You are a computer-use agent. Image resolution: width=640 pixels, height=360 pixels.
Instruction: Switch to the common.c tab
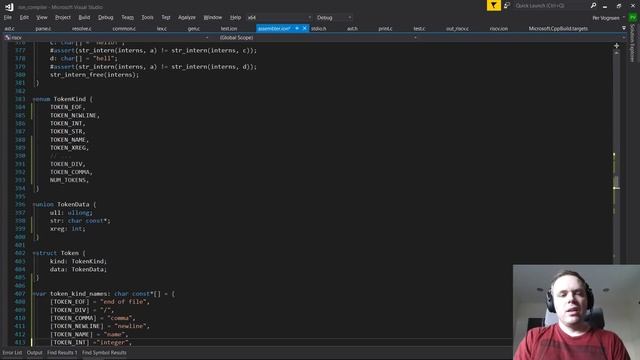(124, 29)
